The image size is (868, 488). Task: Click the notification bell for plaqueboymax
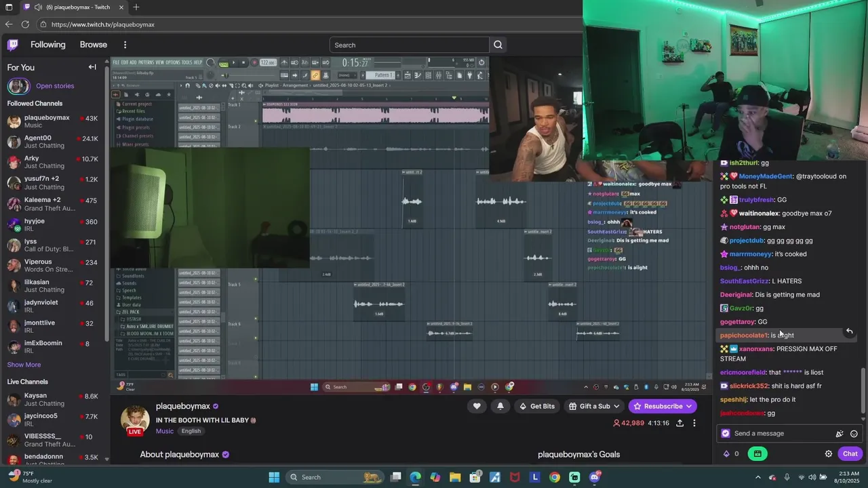pos(500,406)
